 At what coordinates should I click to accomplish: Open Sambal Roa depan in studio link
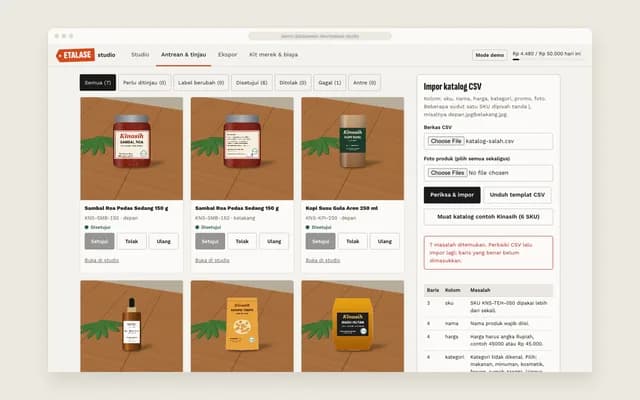[102, 260]
